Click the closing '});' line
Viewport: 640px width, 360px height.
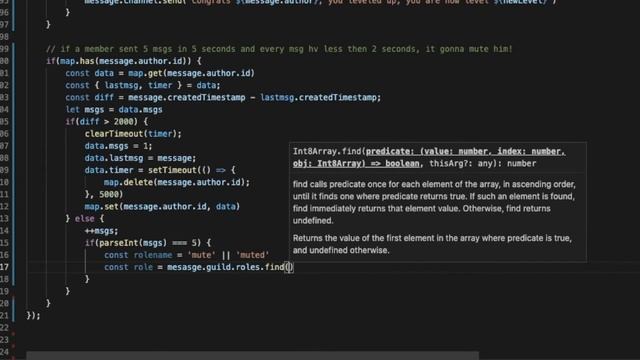pyautogui.click(x=33, y=316)
